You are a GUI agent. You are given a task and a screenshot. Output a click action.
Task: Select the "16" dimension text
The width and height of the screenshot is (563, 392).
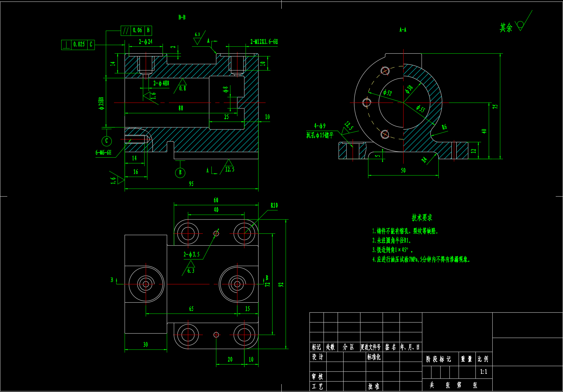[136, 172]
